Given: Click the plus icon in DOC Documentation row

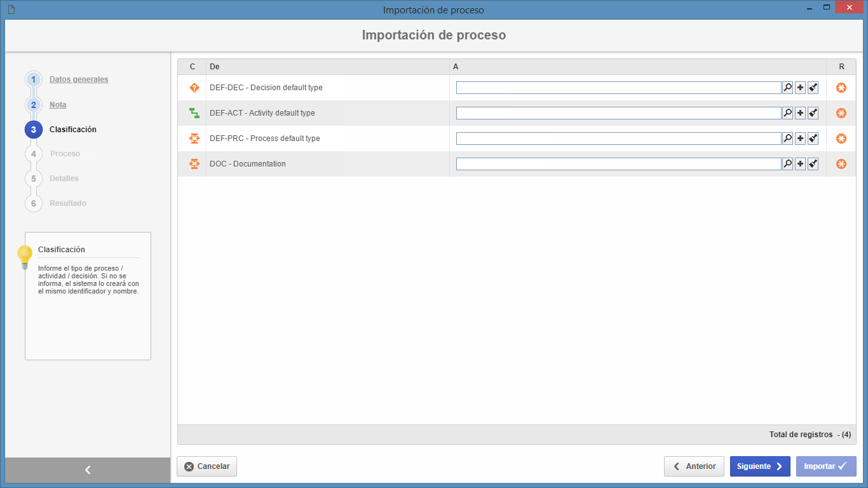Looking at the screenshot, I should 800,164.
